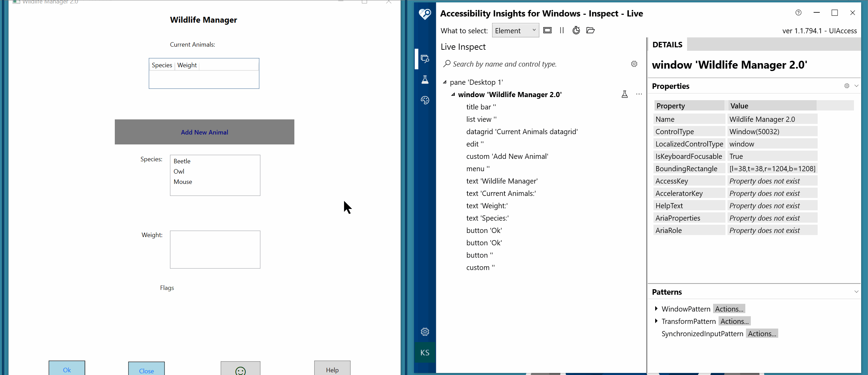
Task: Select the 'Current Animals datagrid' tree item
Action: [522, 131]
